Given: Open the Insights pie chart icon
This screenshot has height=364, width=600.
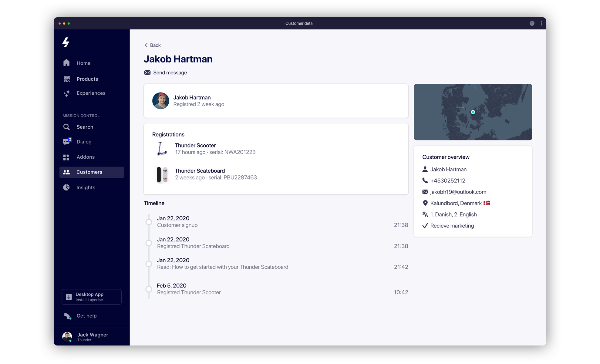Looking at the screenshot, I should [66, 187].
